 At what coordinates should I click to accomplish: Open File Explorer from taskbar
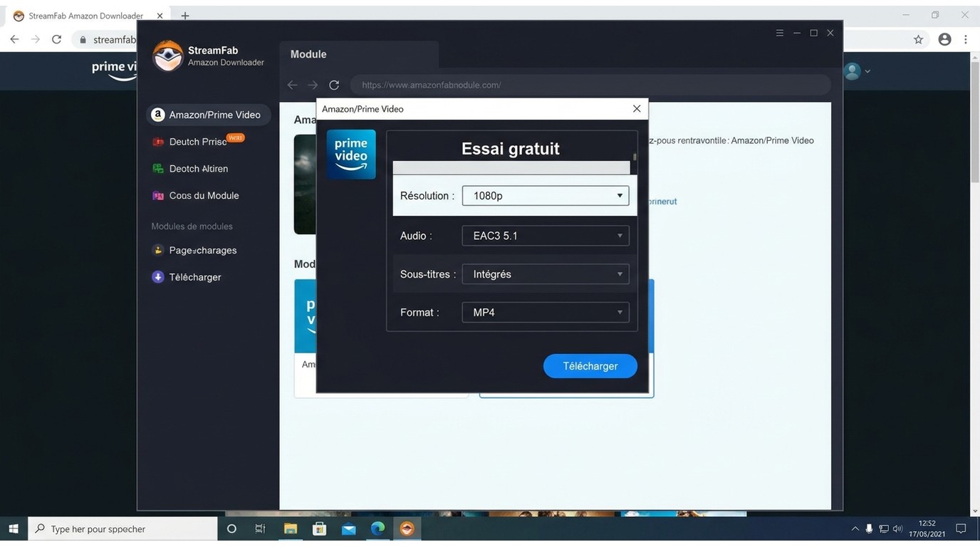290,528
